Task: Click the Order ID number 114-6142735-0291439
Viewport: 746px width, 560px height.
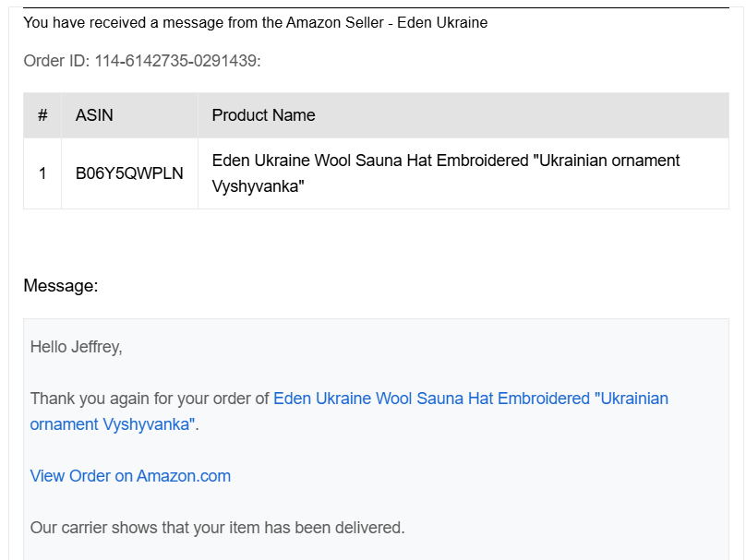Action: [177, 61]
